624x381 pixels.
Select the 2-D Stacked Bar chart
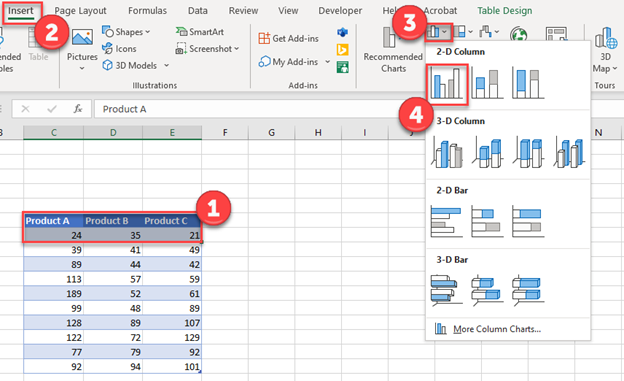pyautogui.click(x=488, y=222)
